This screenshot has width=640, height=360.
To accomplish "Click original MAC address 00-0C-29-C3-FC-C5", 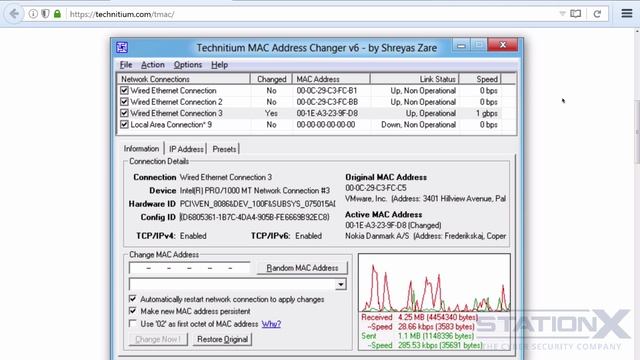I will (376, 188).
